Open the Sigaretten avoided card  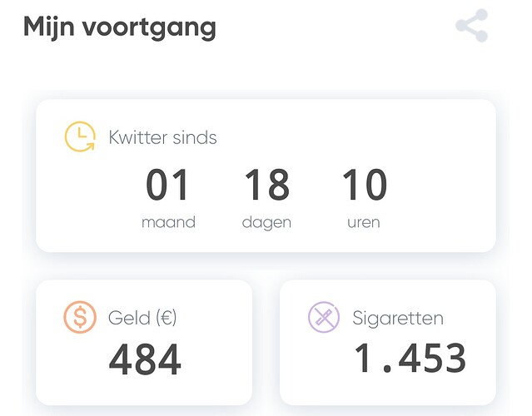click(387, 342)
